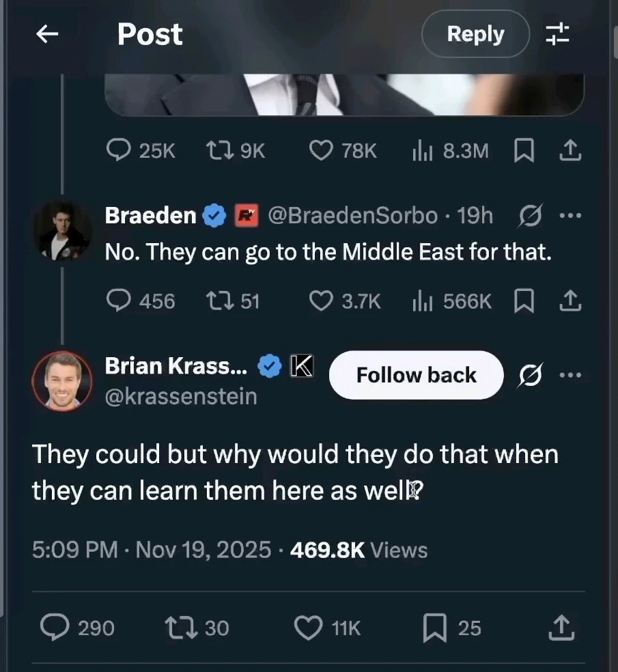Open the @krassenstein handle link
Screen dimensions: 618x672
[x=180, y=397]
